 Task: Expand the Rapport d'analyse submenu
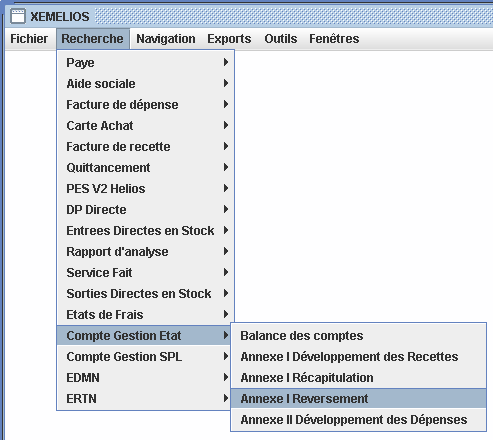click(x=145, y=252)
